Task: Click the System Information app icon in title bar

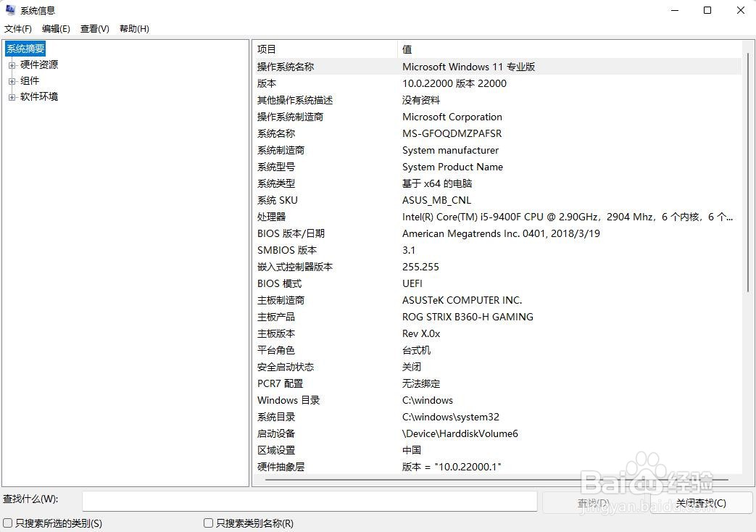Action: pos(10,10)
